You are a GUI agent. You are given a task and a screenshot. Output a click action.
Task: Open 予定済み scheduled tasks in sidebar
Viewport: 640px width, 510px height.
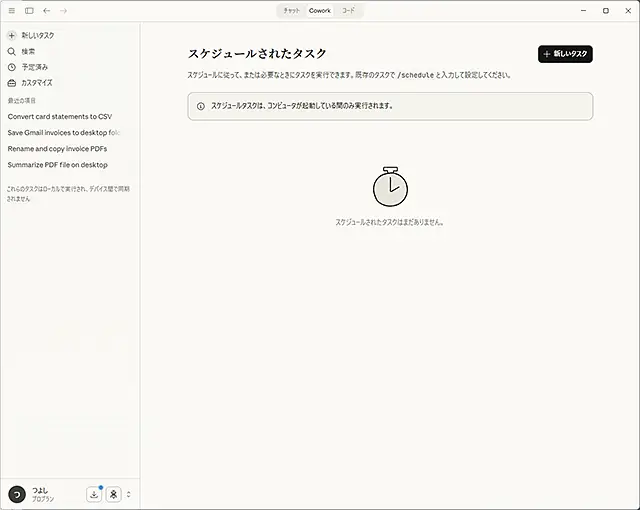pos(33,67)
